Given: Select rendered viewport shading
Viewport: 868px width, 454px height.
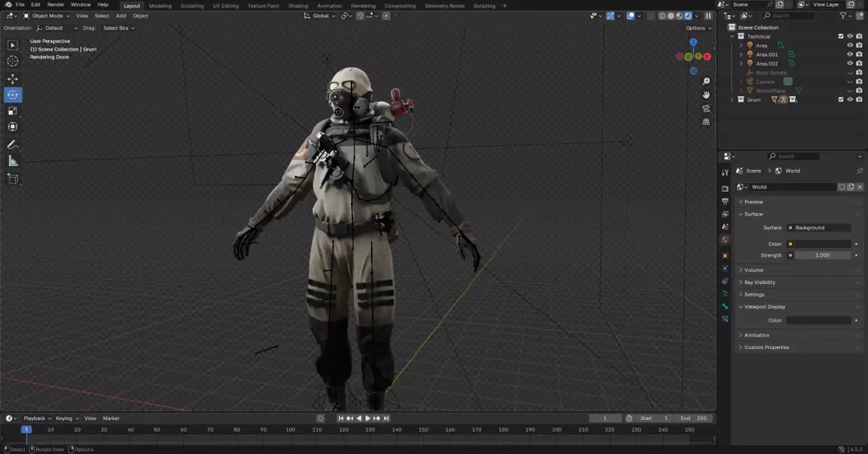Looking at the screenshot, I should [x=688, y=16].
